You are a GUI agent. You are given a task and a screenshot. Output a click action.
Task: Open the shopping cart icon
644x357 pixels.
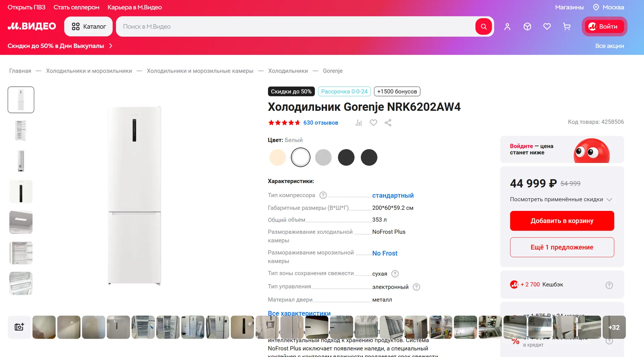[567, 27]
